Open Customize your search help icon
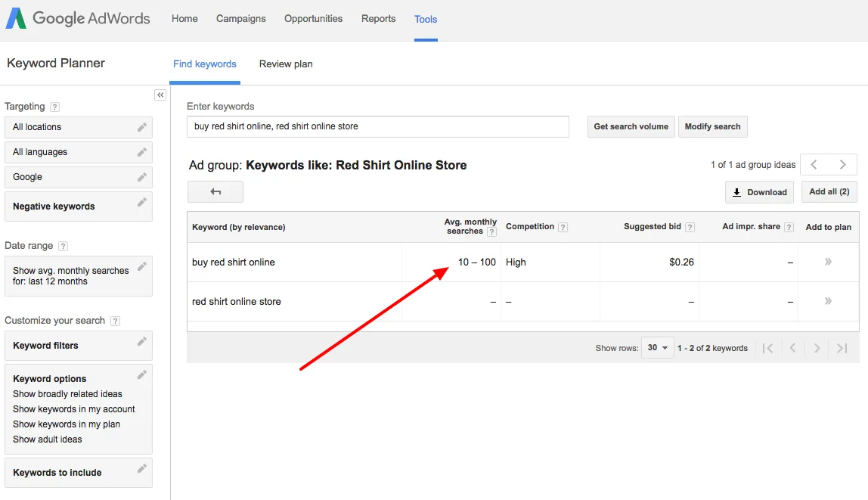 point(115,321)
